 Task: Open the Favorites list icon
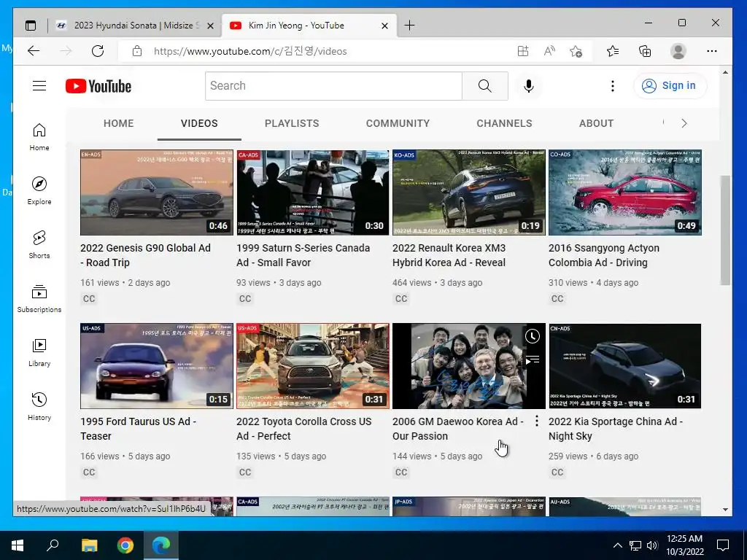[x=613, y=51]
